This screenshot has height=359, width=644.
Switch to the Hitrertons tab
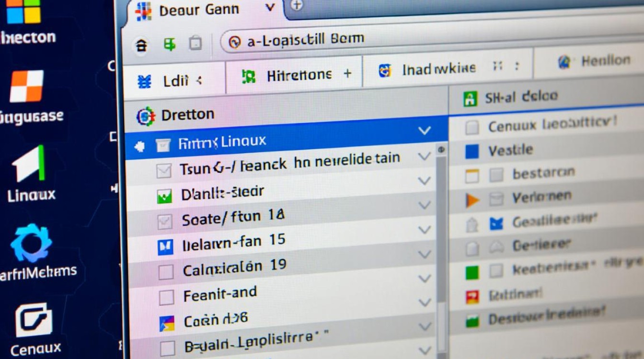coord(293,75)
